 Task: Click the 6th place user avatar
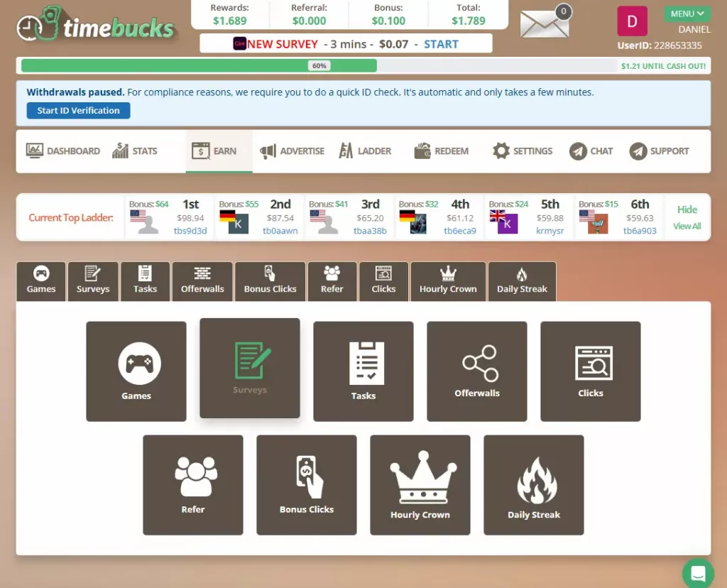(x=598, y=224)
